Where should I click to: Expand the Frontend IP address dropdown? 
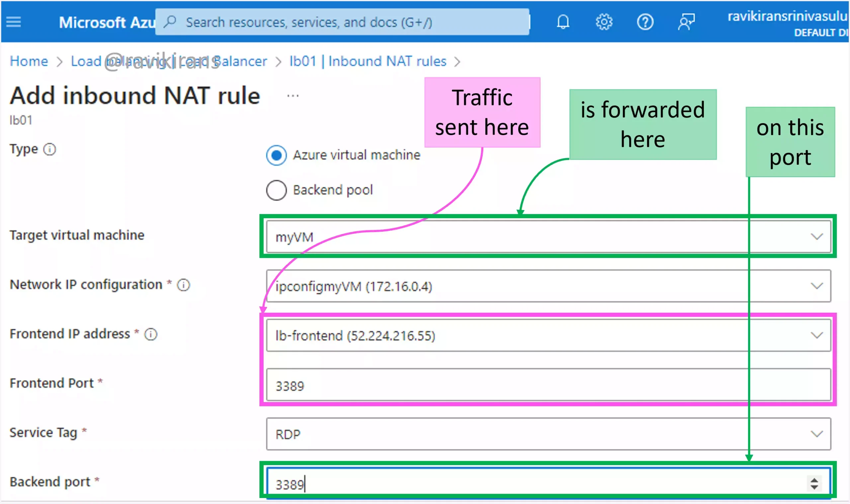tap(817, 335)
